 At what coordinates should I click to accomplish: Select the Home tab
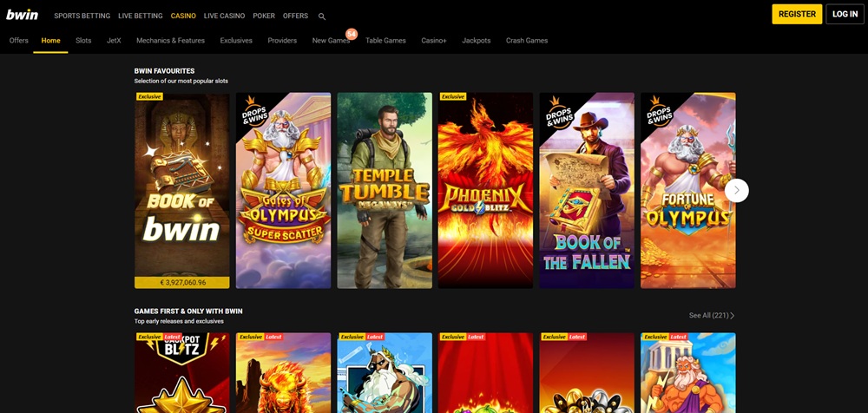click(51, 41)
